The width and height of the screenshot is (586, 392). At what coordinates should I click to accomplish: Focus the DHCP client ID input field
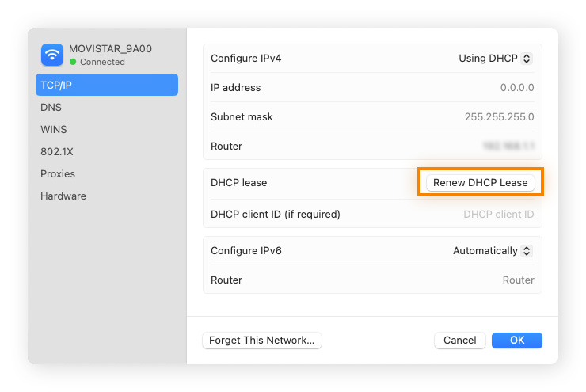(499, 214)
